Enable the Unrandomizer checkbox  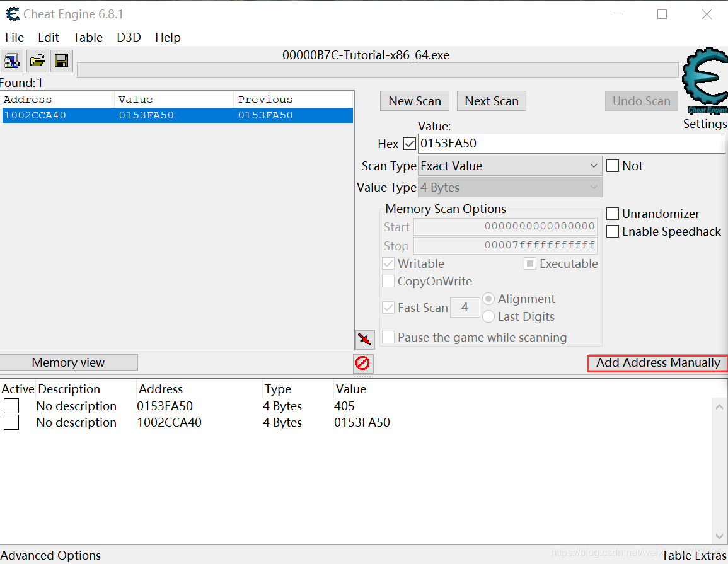(x=613, y=214)
